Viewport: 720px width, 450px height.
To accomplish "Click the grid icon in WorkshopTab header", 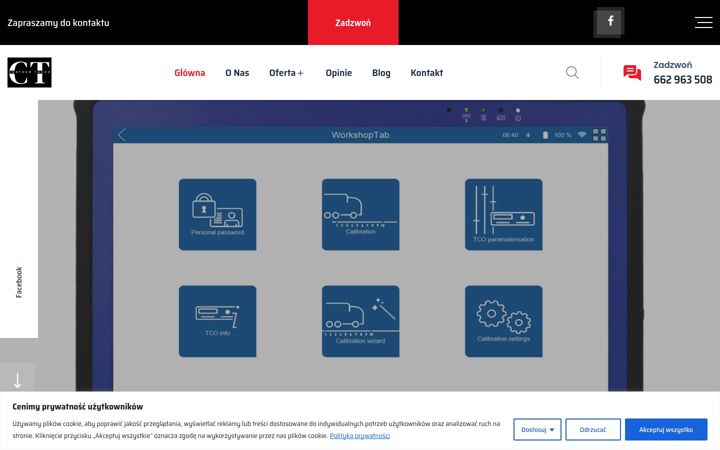I will point(599,135).
